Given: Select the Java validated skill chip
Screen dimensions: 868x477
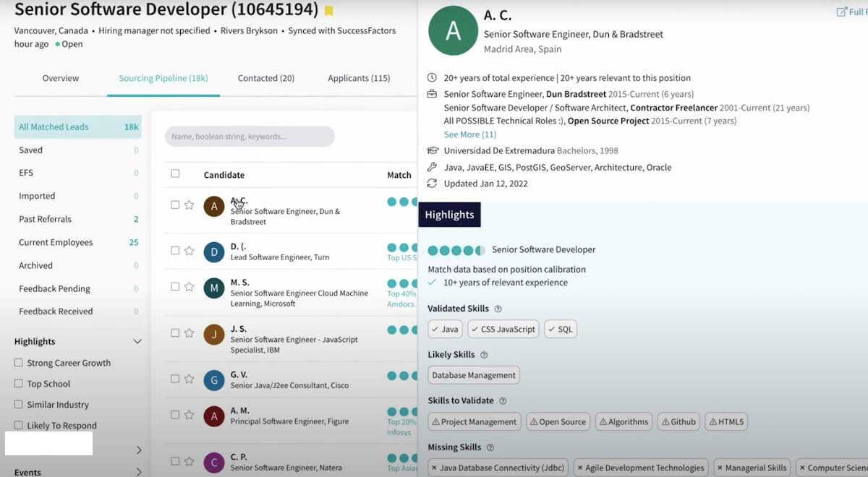Looking at the screenshot, I should point(445,330).
